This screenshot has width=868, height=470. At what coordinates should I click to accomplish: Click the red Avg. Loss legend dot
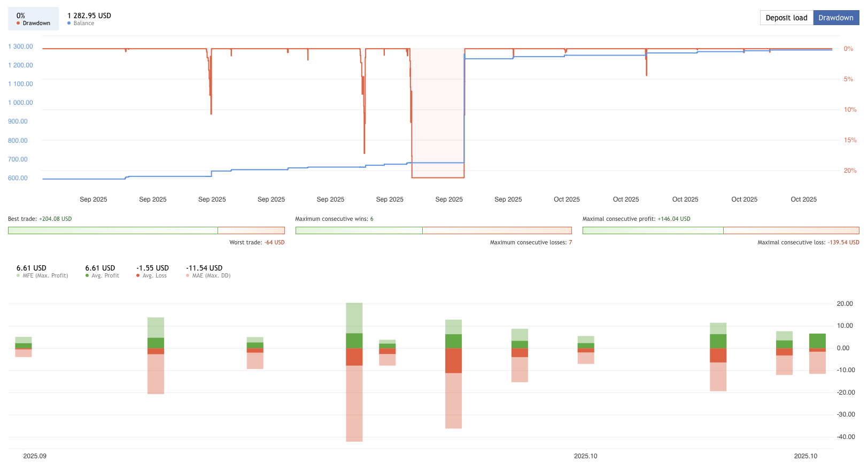point(138,276)
